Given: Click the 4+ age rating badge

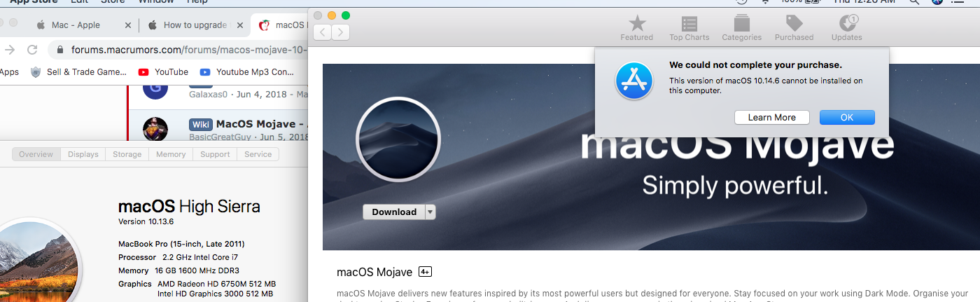Looking at the screenshot, I should tap(425, 271).
